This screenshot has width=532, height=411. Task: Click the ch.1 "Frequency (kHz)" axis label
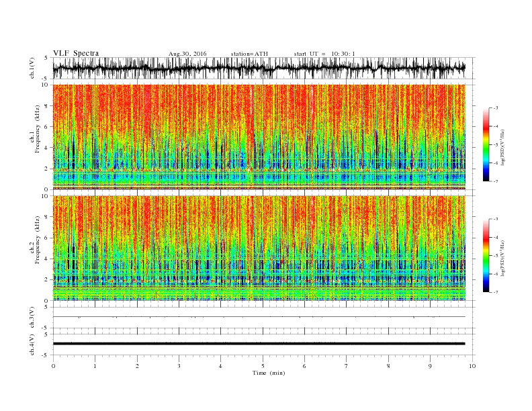point(37,129)
